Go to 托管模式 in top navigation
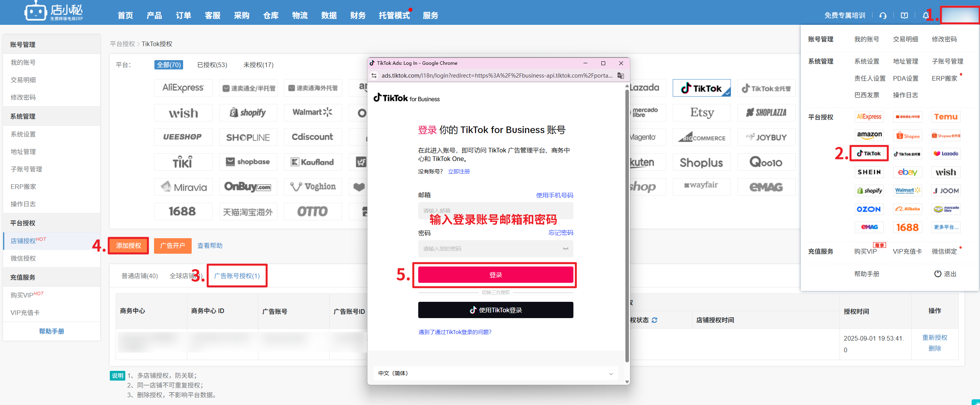Viewport: 980px width, 405px height. pyautogui.click(x=394, y=16)
